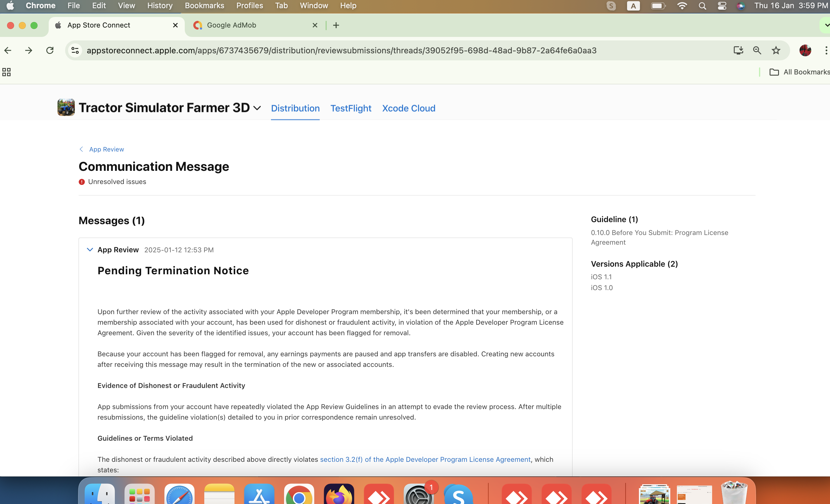Switch to the TestFlight tab
Viewport: 830px width, 504px height.
pyautogui.click(x=351, y=108)
